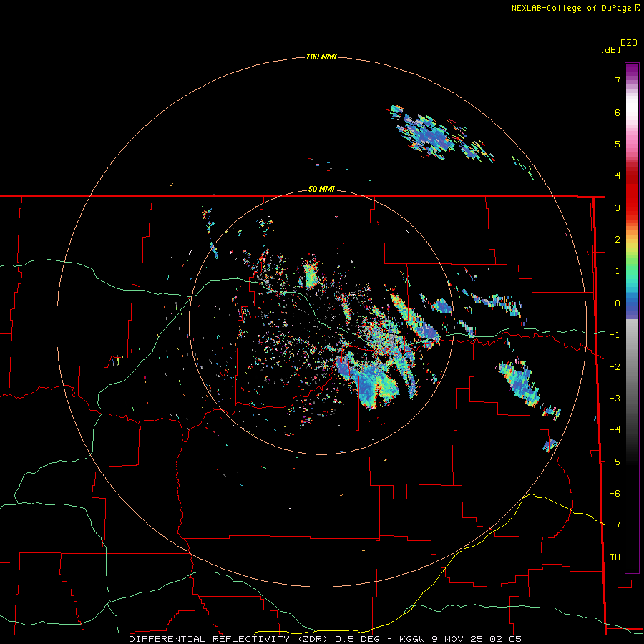Click the 6 value on color scale
Viewport: 644px width, 644px height.
click(x=618, y=112)
